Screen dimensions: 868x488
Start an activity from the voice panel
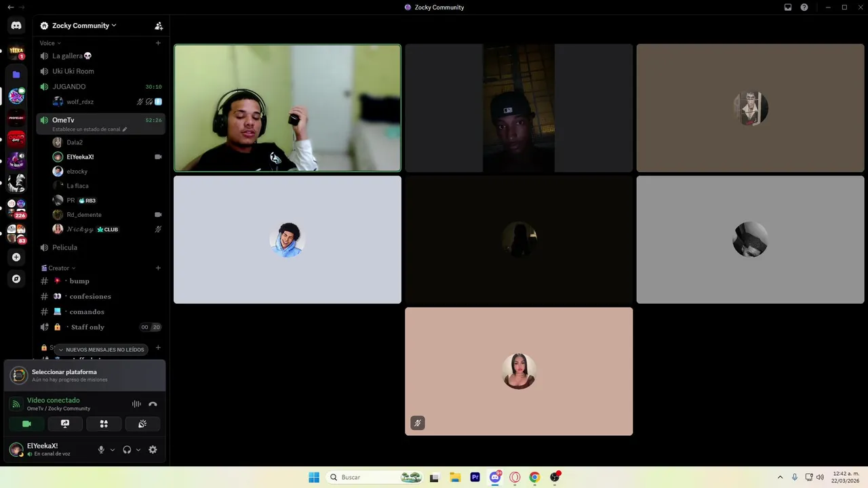pos(104,424)
